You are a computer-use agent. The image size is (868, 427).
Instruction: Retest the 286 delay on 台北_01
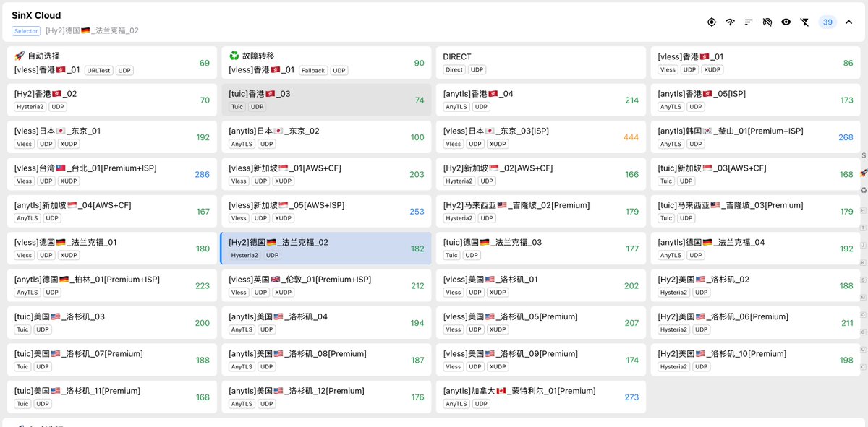tap(202, 174)
